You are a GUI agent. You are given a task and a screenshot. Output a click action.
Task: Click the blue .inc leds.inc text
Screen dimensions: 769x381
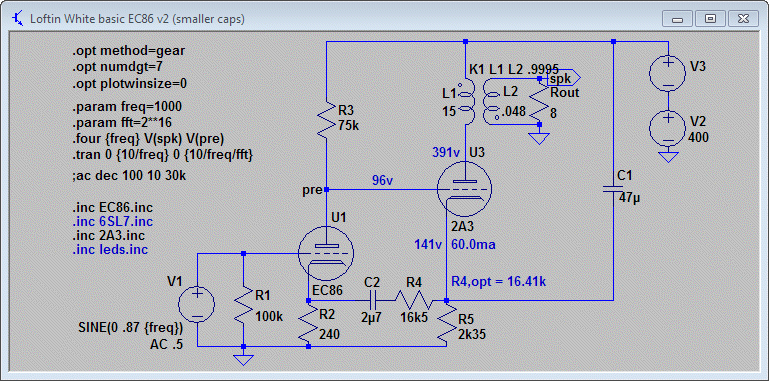(109, 250)
